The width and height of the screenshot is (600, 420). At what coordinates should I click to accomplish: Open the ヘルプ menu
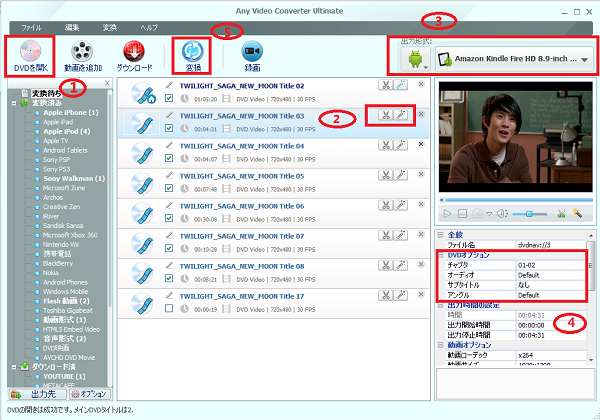pos(149,28)
